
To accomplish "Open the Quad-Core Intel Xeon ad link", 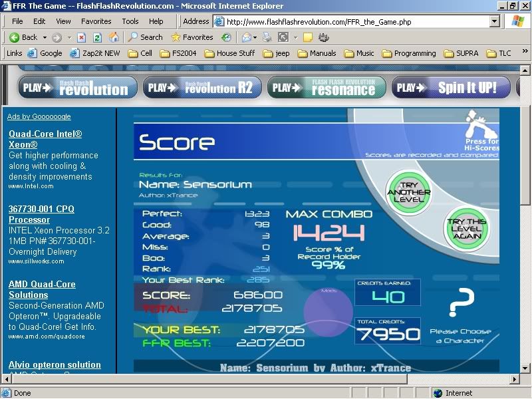I will (45, 139).
